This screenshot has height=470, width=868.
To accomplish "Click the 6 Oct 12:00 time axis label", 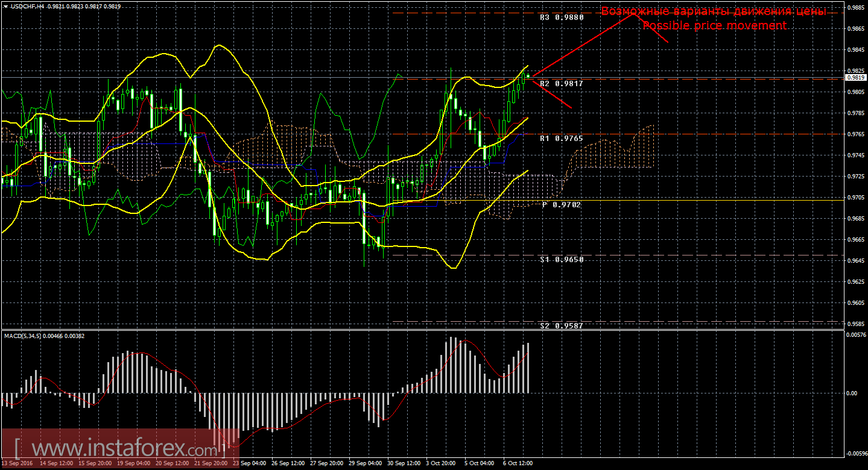I will tap(518, 464).
